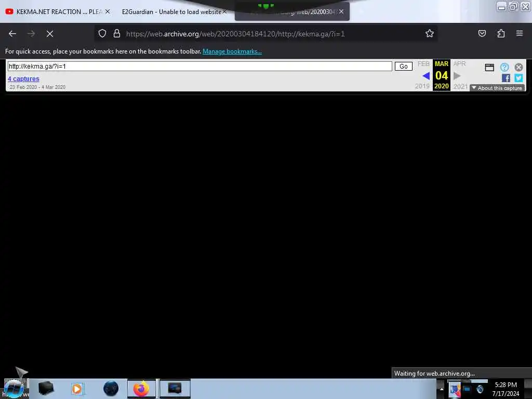Switch to Firefox in the taskbar
Image resolution: width=532 pixels, height=399 pixels.
(141, 389)
